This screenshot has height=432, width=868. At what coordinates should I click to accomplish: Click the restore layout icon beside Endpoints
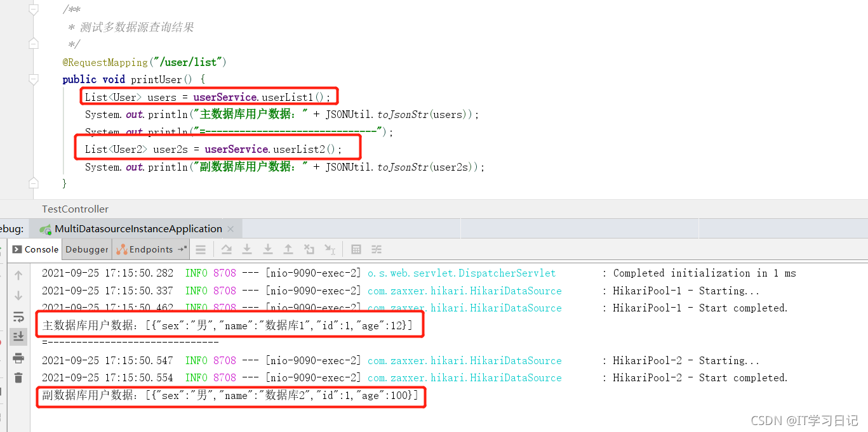coord(182,249)
